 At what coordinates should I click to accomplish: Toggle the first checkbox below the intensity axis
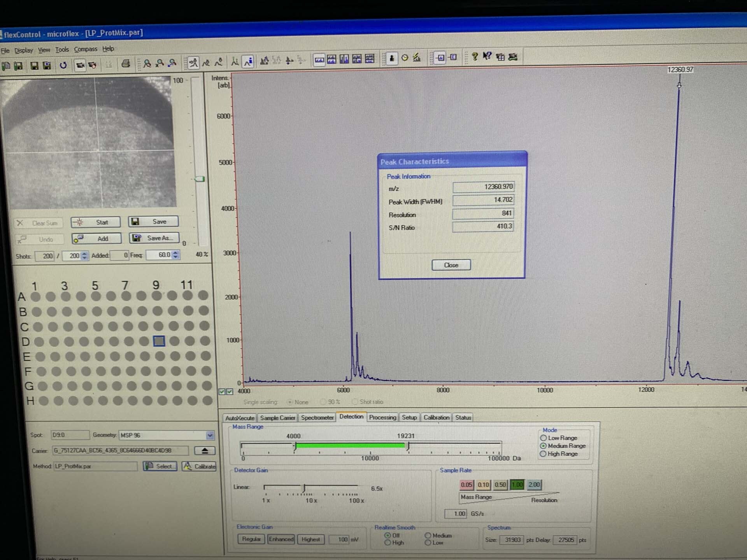222,392
